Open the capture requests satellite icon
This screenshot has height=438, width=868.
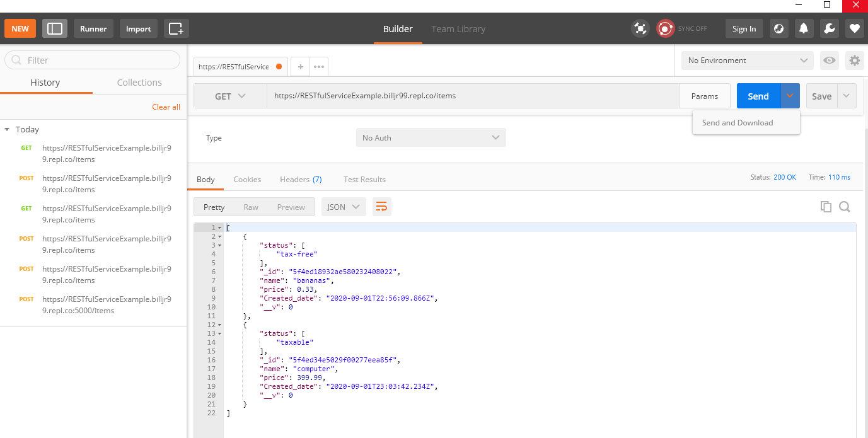point(640,28)
